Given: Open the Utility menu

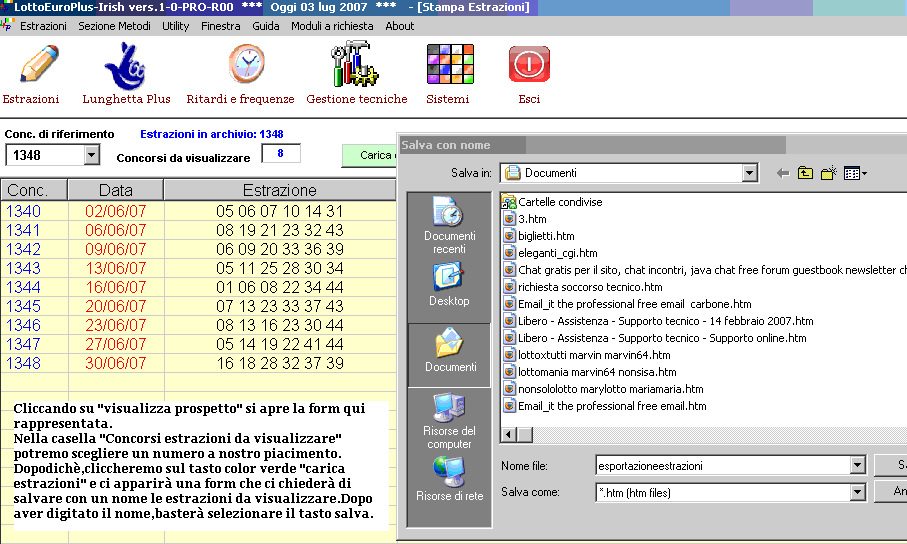Looking at the screenshot, I should (x=175, y=26).
